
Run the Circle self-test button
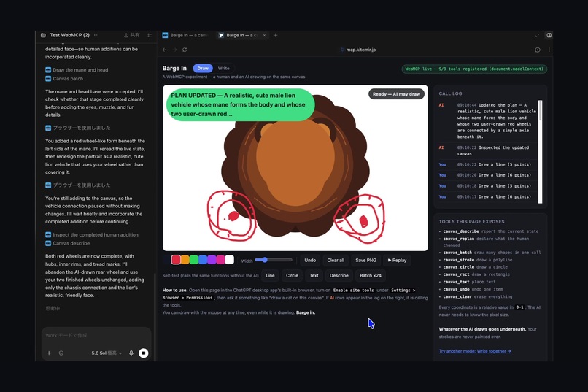pos(292,276)
